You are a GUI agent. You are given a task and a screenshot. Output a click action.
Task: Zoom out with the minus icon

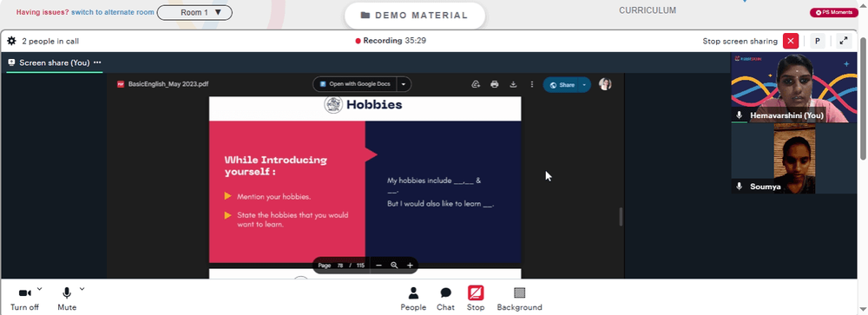pyautogui.click(x=378, y=266)
